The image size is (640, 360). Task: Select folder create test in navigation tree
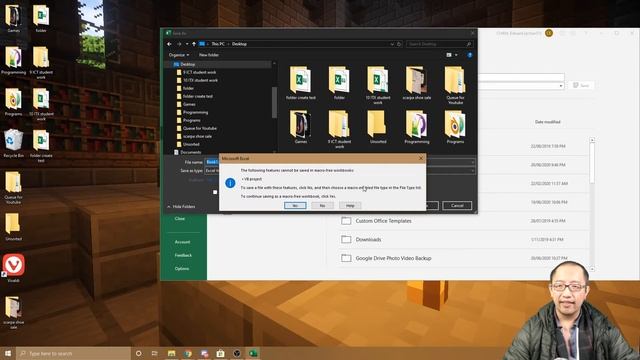(198, 96)
